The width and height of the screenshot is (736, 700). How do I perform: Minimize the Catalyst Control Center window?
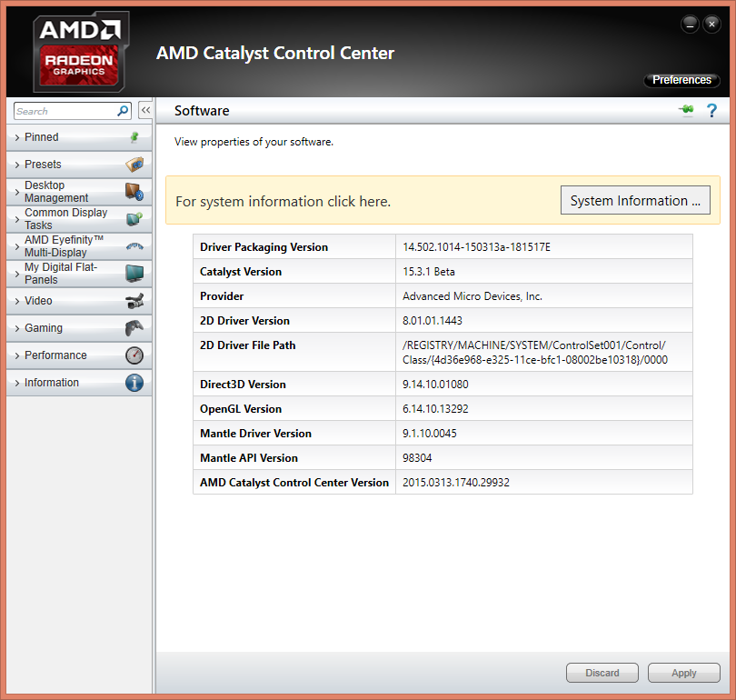(690, 24)
